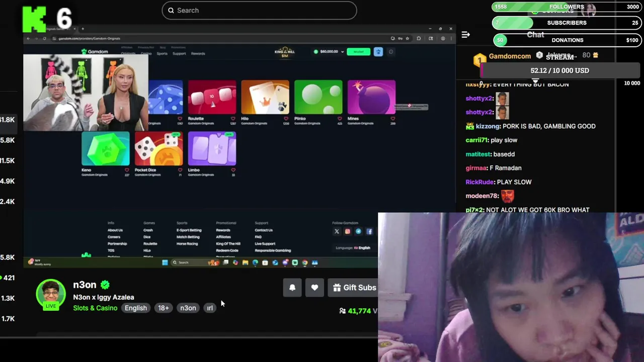Open Gamdom's X social icon

pos(337,231)
